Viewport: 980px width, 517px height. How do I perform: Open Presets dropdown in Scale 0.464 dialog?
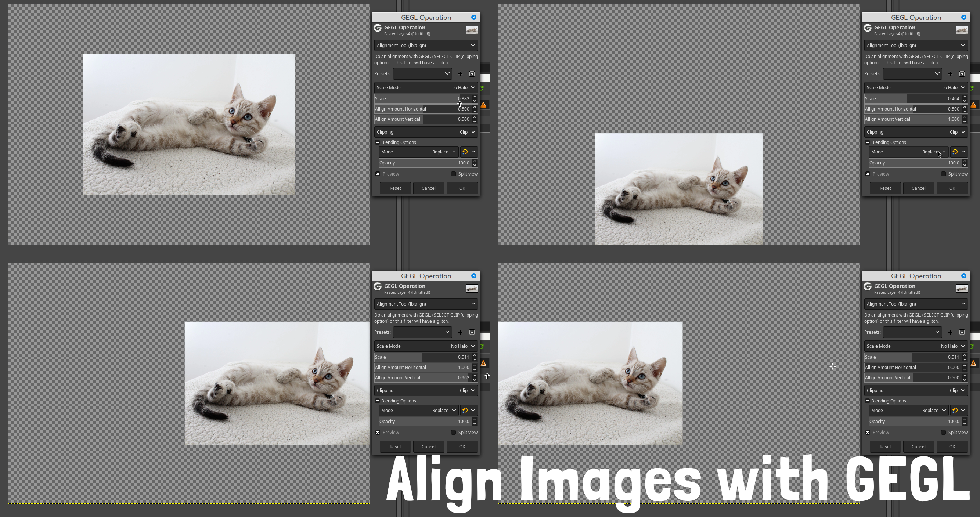pyautogui.click(x=912, y=74)
